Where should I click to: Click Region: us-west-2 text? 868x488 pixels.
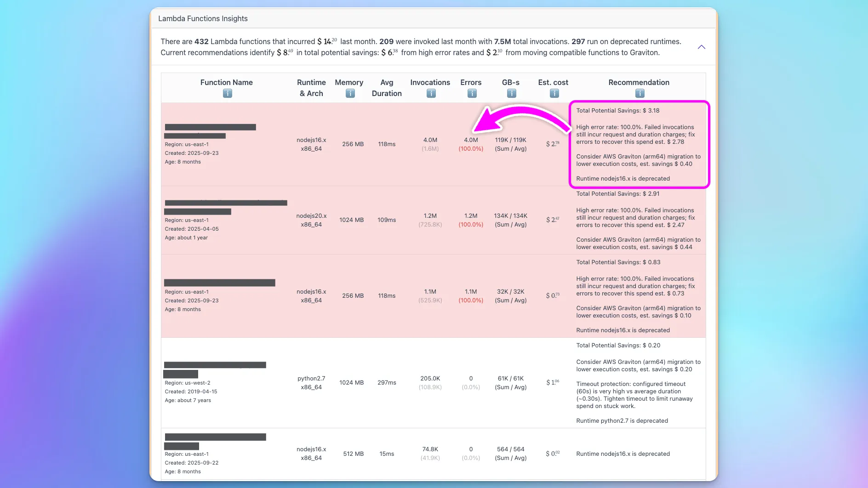pos(188,383)
